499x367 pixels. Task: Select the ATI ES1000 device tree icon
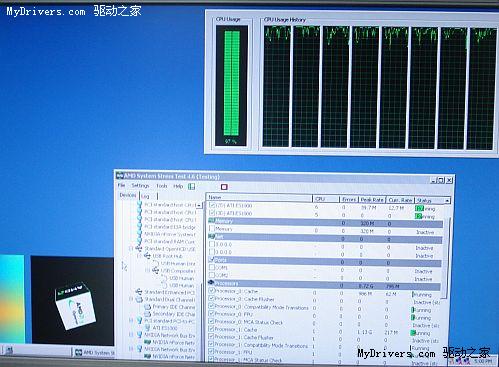(x=147, y=328)
